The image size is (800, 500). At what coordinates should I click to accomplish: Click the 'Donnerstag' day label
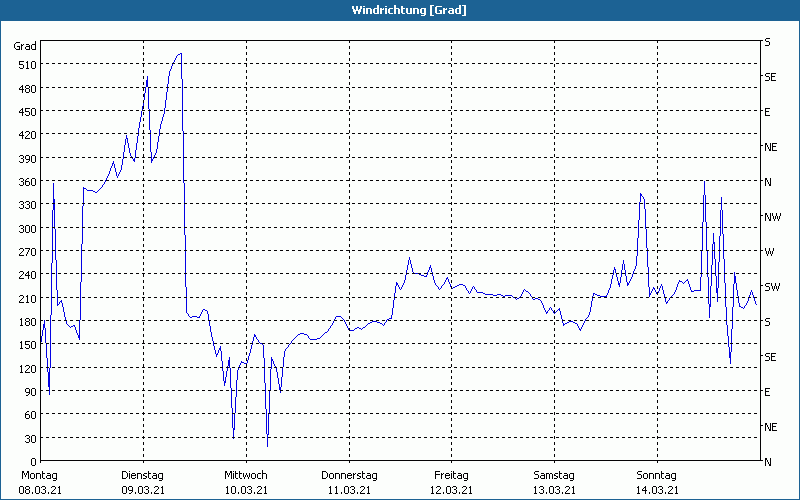(x=349, y=476)
